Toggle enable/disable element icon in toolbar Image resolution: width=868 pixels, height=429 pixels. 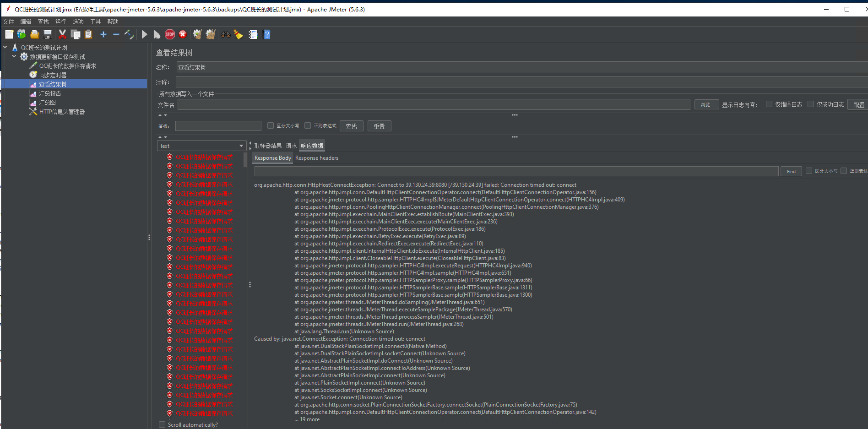point(129,34)
